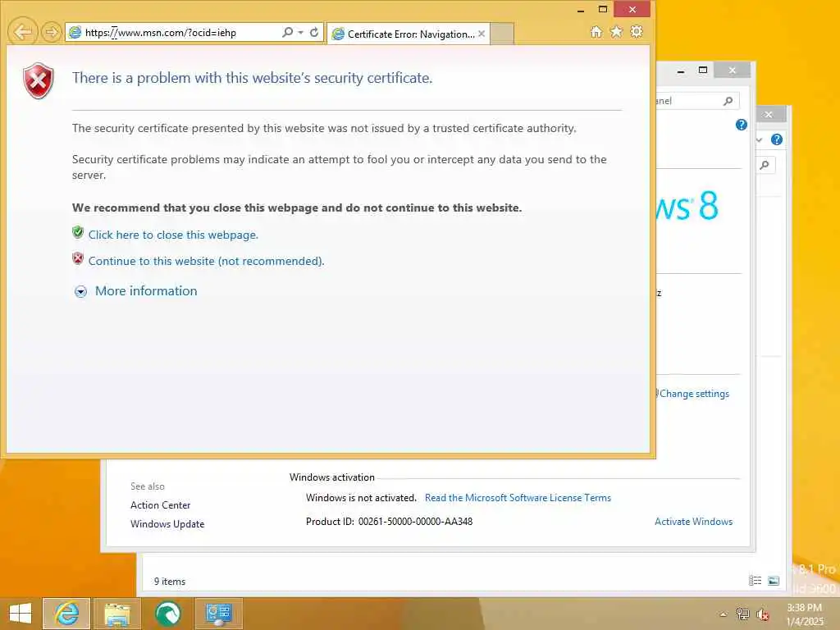Viewport: 840px width, 630px height.
Task: Show hidden tray icons arrow
Action: tap(724, 614)
